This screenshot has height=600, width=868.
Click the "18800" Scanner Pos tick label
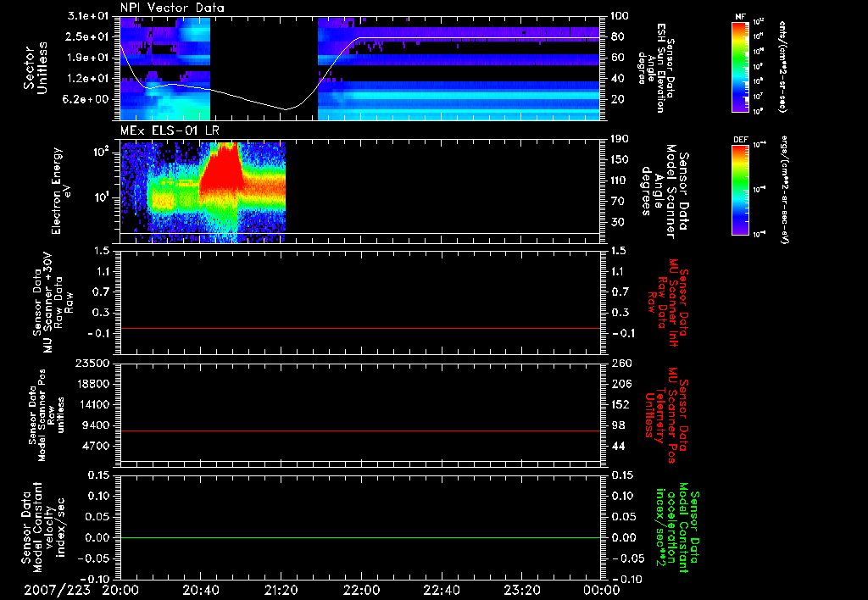pos(92,384)
